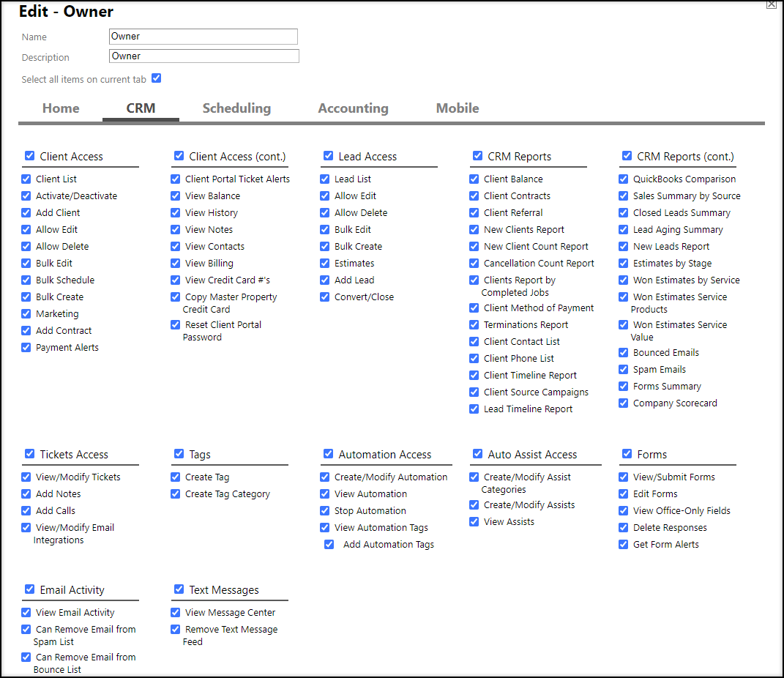Open the Accounting tab
The width and height of the screenshot is (784, 678).
[x=353, y=108]
